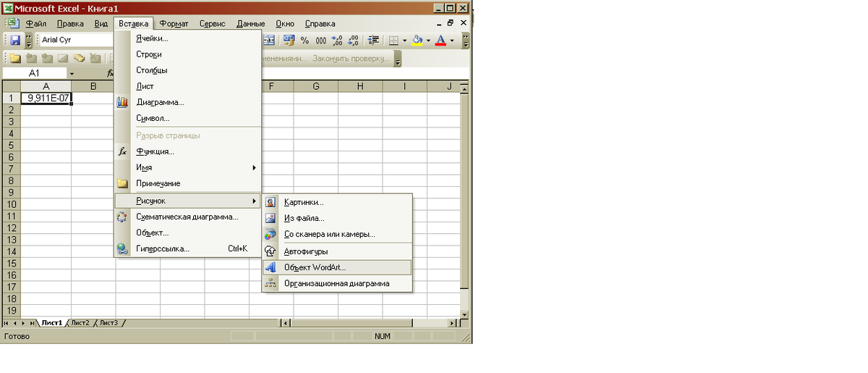Choose Символ... menu entry
This screenshot has width=868, height=373.
point(187,118)
